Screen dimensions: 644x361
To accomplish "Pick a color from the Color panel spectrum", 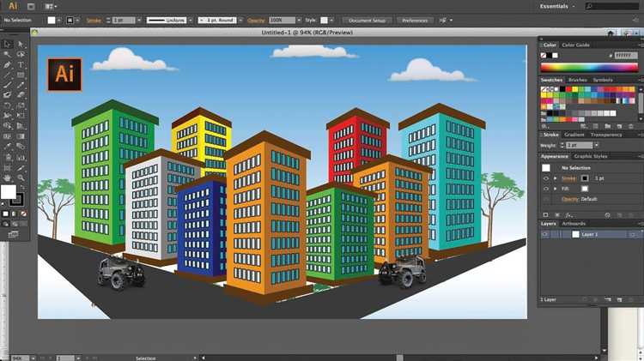I will coord(589,68).
